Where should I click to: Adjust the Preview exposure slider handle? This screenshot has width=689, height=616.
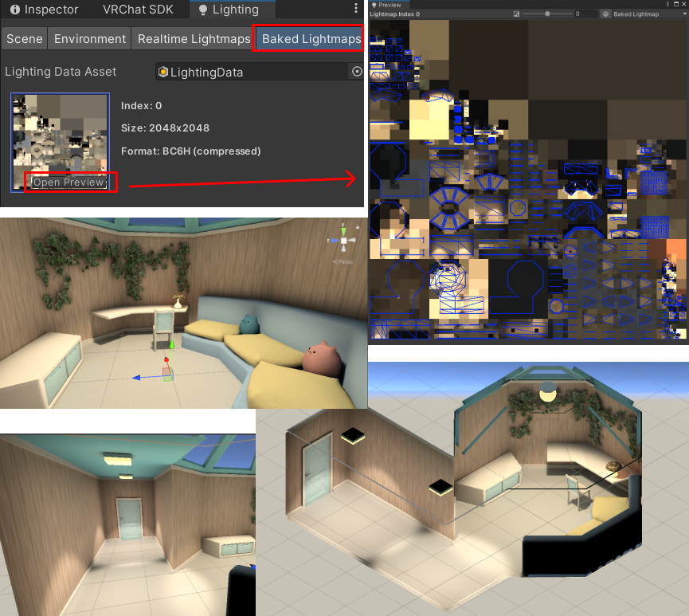coord(546,14)
